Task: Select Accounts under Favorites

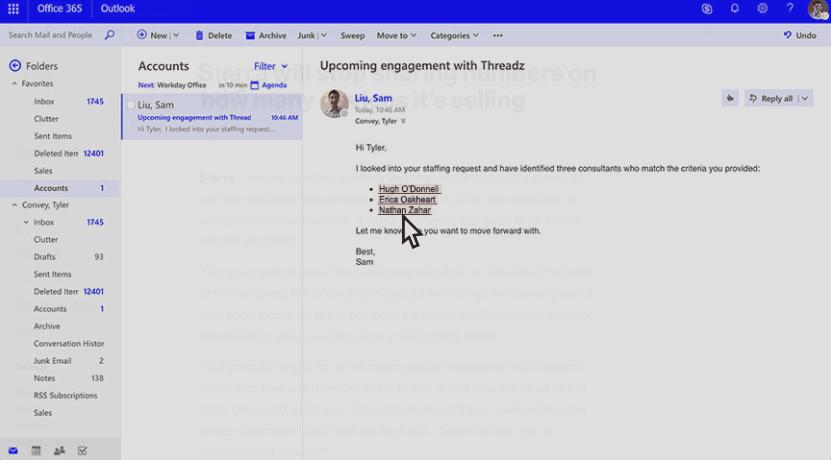Action: (60, 188)
